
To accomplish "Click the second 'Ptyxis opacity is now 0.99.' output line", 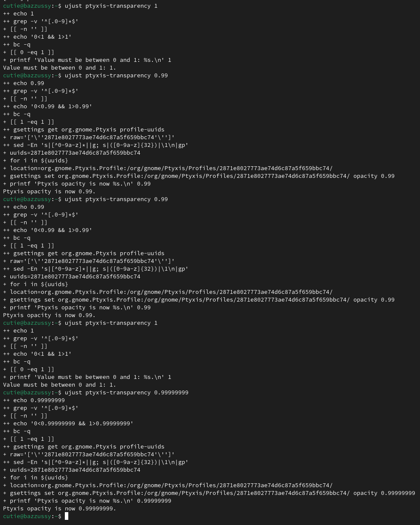I will pyautogui.click(x=49, y=315).
